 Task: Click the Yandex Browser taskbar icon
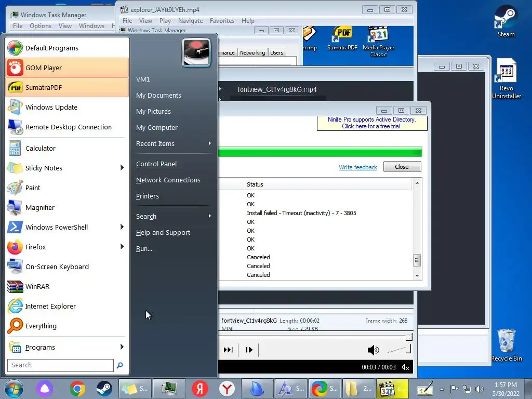tap(227, 389)
